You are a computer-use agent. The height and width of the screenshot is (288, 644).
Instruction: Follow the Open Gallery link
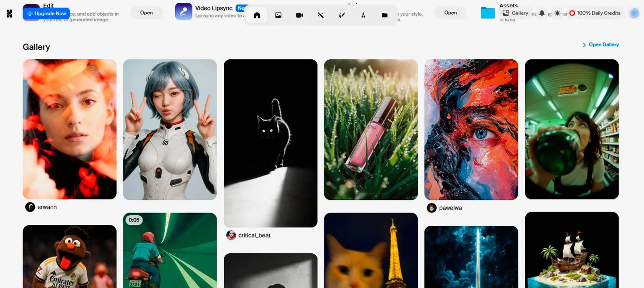point(601,45)
